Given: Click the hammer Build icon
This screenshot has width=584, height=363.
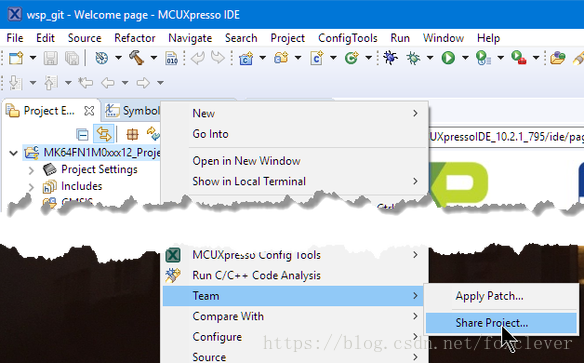Looking at the screenshot, I should (x=136, y=58).
